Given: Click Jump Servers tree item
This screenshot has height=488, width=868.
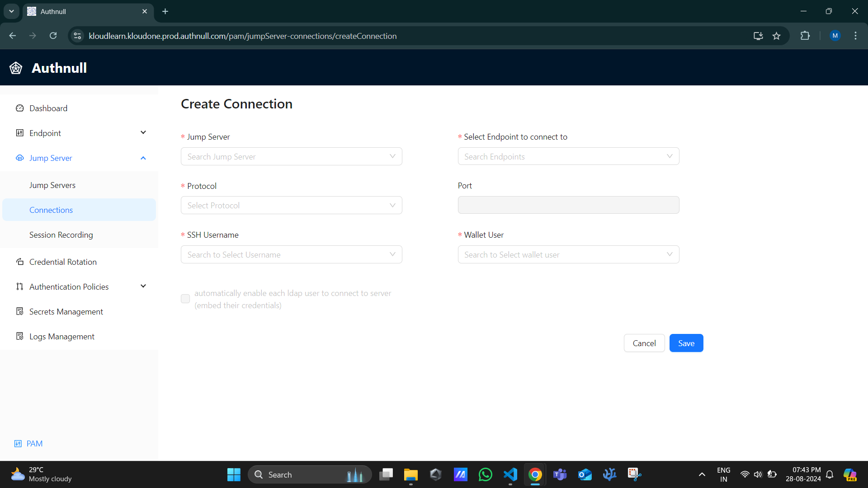Looking at the screenshot, I should (52, 185).
